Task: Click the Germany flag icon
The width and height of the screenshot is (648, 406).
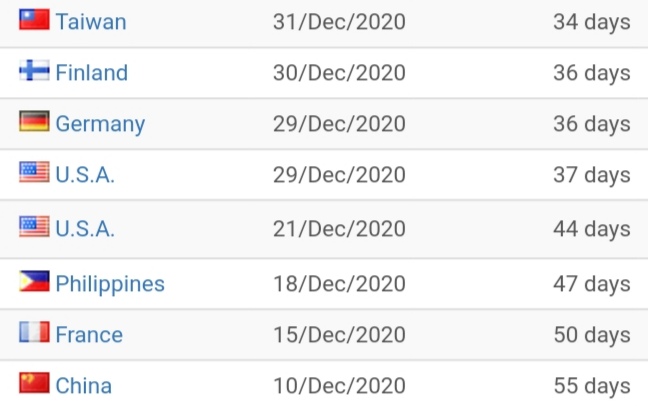Action: (34, 121)
